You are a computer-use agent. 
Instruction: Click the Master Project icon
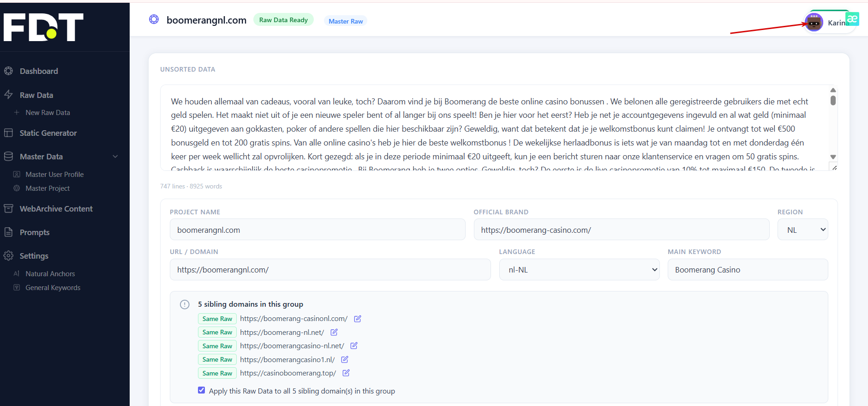coord(17,188)
